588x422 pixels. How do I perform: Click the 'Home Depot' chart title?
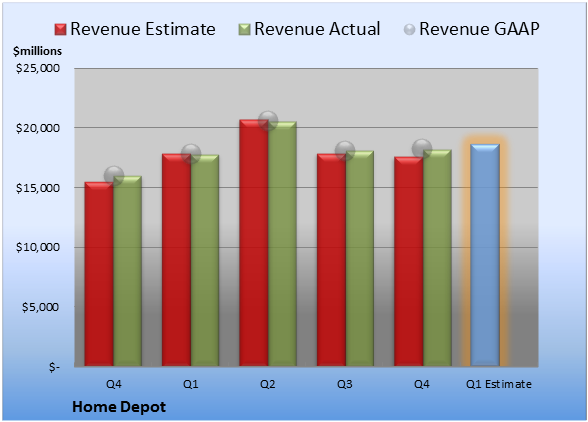point(119,407)
